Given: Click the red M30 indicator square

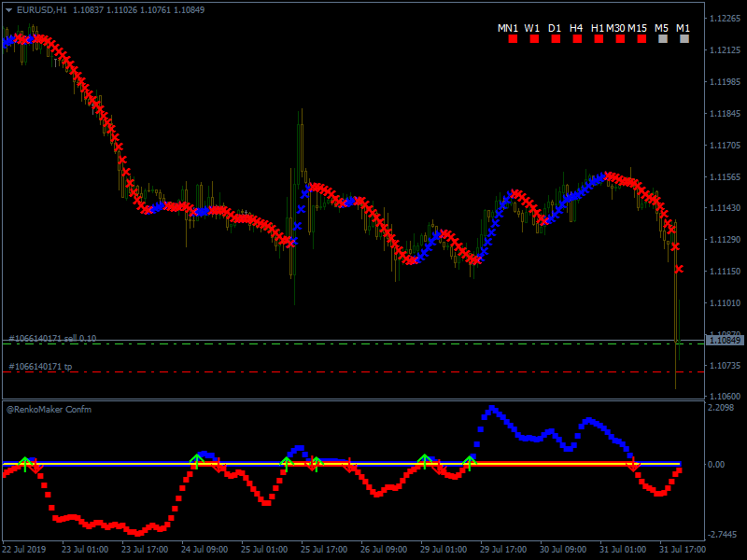Looking at the screenshot, I should pos(620,39).
